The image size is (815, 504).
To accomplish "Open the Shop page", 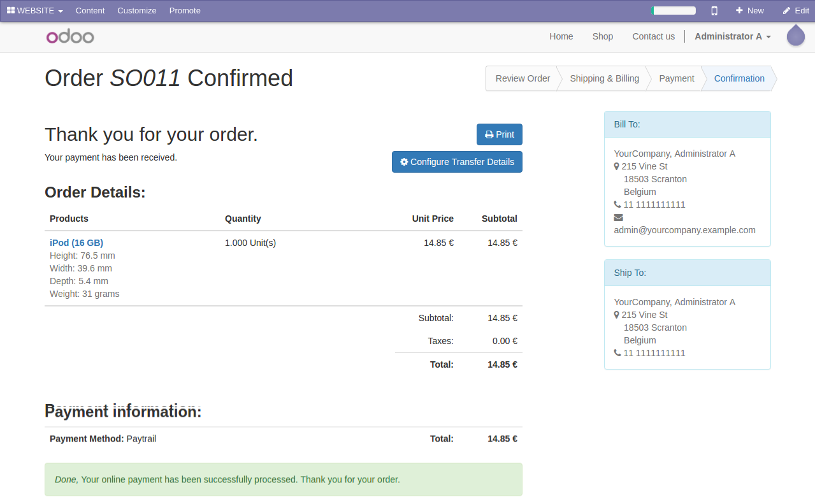I will pyautogui.click(x=603, y=36).
